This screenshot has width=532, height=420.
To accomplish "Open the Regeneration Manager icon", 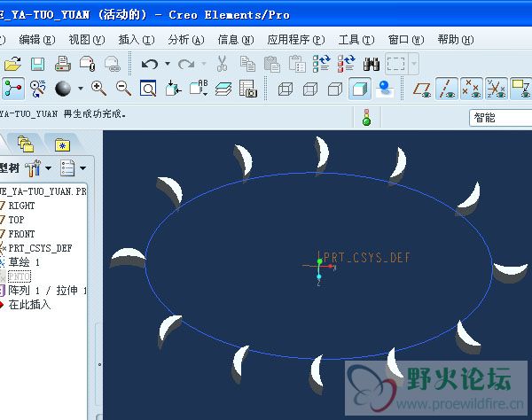I will pyautogui.click(x=347, y=64).
